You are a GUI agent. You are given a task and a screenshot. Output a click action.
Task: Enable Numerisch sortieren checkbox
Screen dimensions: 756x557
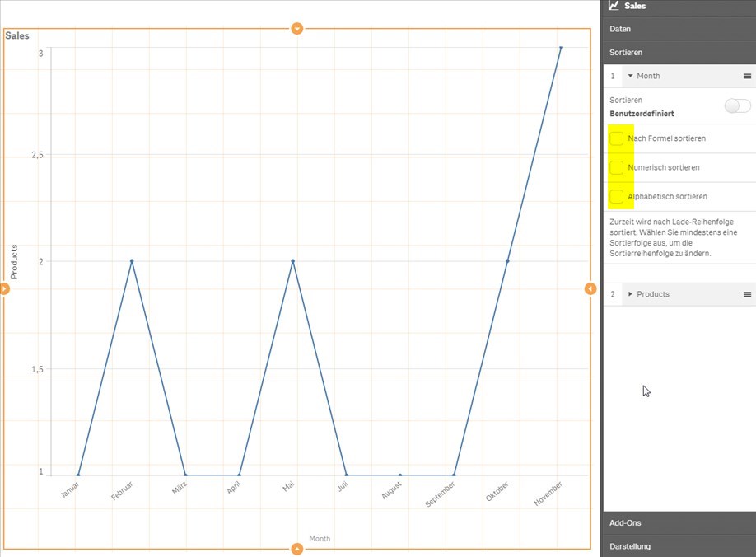[616, 167]
